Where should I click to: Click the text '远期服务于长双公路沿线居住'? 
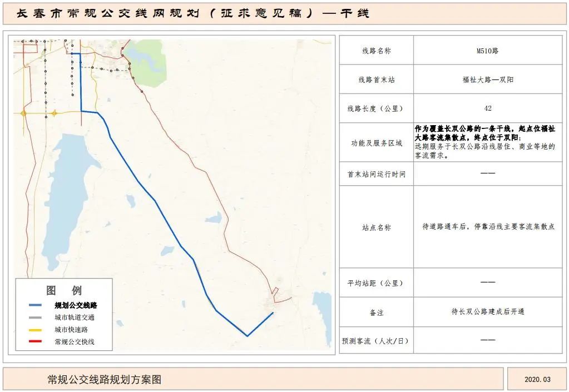click(x=463, y=146)
